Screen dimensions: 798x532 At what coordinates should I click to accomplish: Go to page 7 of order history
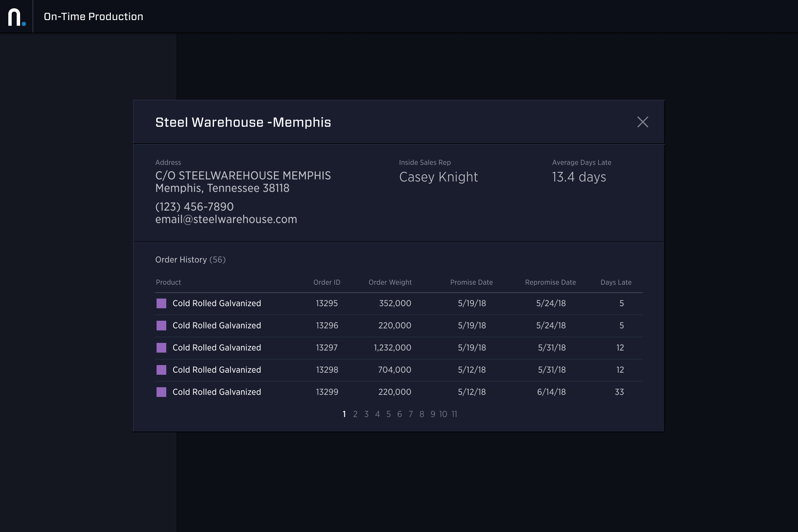[x=410, y=414]
